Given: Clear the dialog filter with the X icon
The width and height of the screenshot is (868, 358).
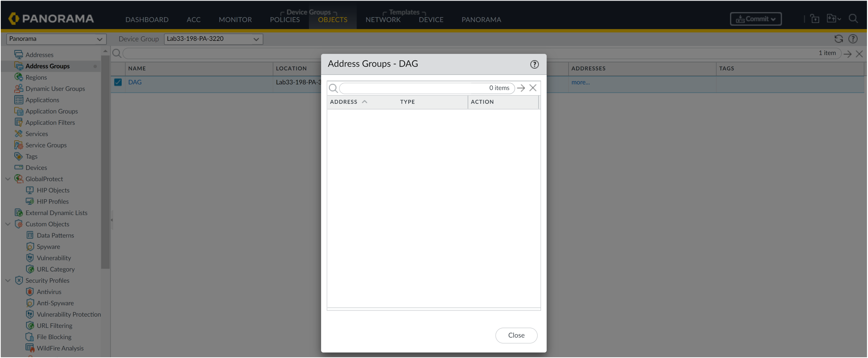Looking at the screenshot, I should pos(533,88).
